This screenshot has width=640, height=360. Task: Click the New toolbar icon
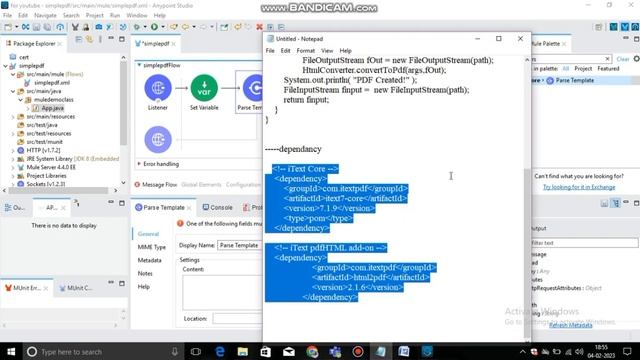pos(8,27)
